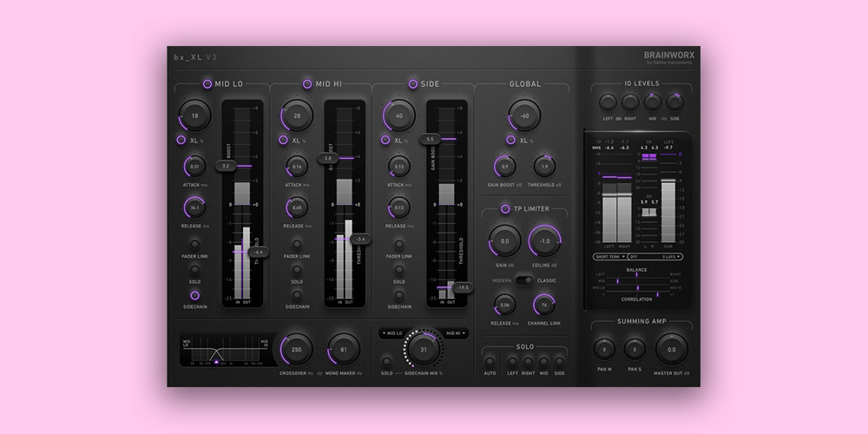Image resolution: width=868 pixels, height=434 pixels.
Task: Enable Fader Link in MID HI band
Action: point(297,244)
